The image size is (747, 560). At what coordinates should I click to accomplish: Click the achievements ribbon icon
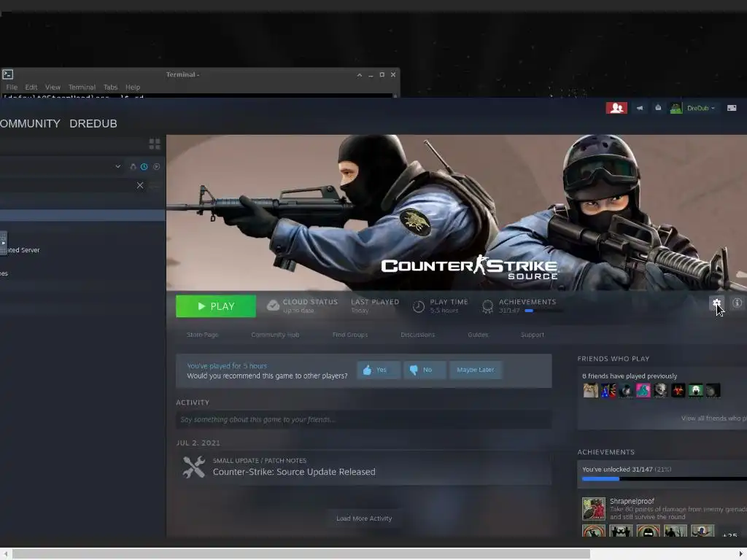(487, 307)
